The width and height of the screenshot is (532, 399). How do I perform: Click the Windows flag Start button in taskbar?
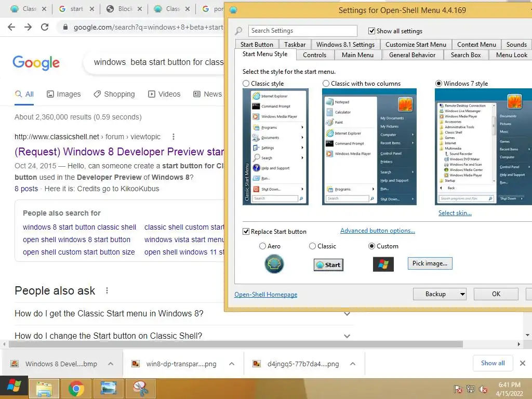[x=14, y=387]
